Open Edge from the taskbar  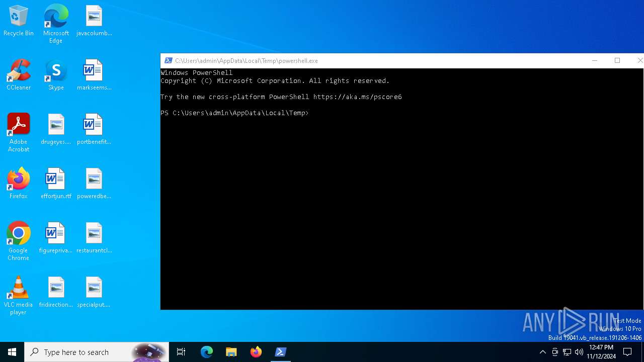tap(207, 352)
